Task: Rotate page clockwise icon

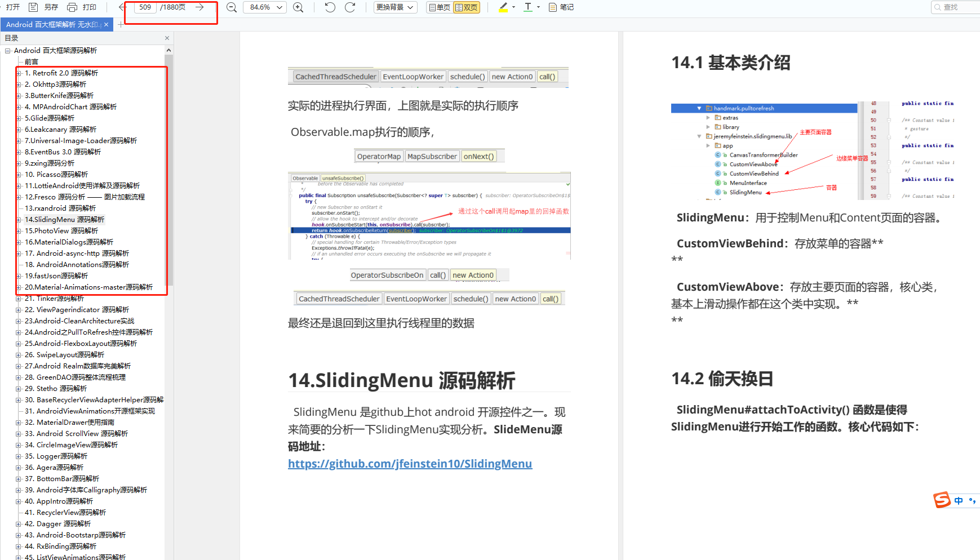Action: [350, 7]
